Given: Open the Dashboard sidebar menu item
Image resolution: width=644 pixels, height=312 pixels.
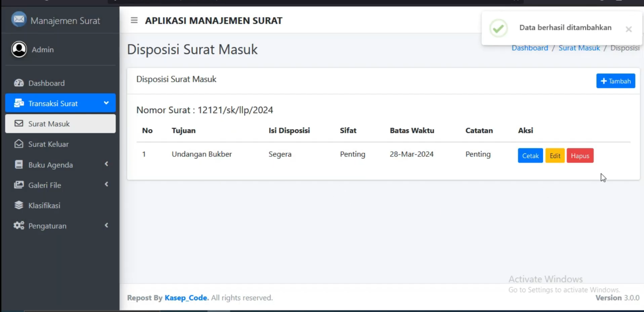Looking at the screenshot, I should pos(60,83).
